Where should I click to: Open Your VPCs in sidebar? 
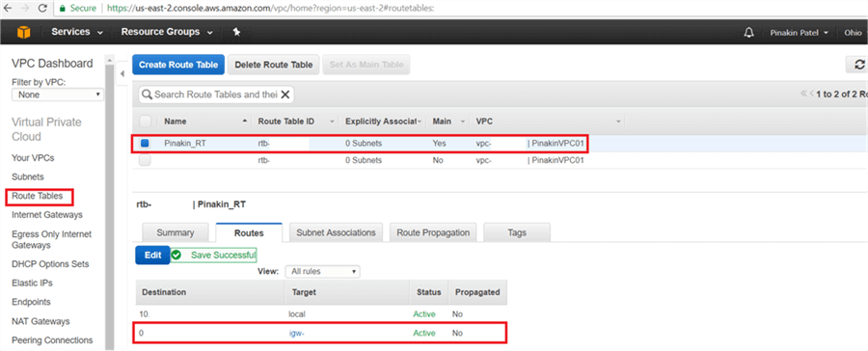[x=33, y=158]
